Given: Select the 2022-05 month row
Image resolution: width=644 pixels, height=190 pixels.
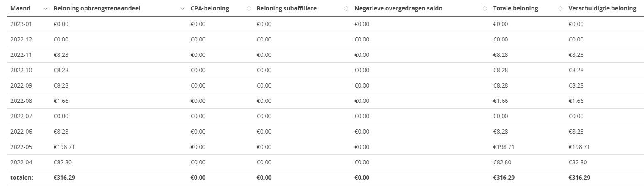Looking at the screenshot, I should [x=325, y=147].
